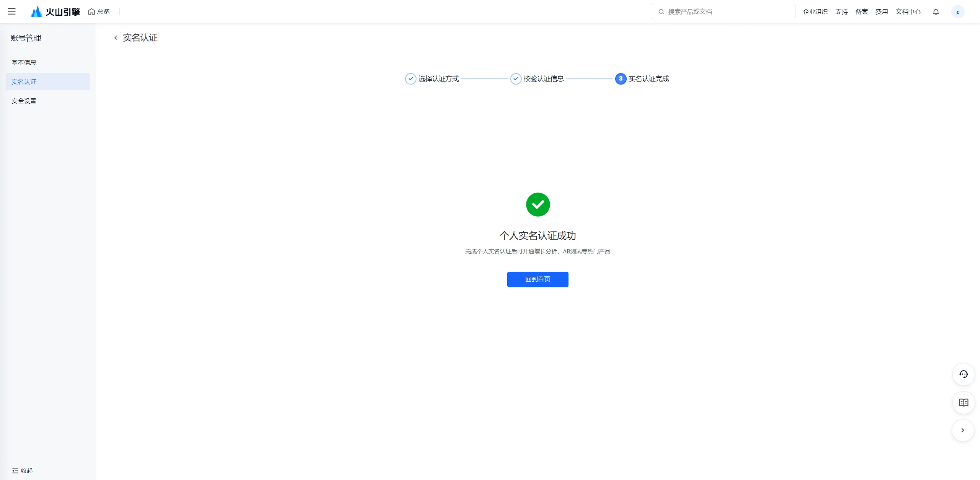Click step 3 实名认证完成 indicator
The image size is (980, 480).
point(620,78)
